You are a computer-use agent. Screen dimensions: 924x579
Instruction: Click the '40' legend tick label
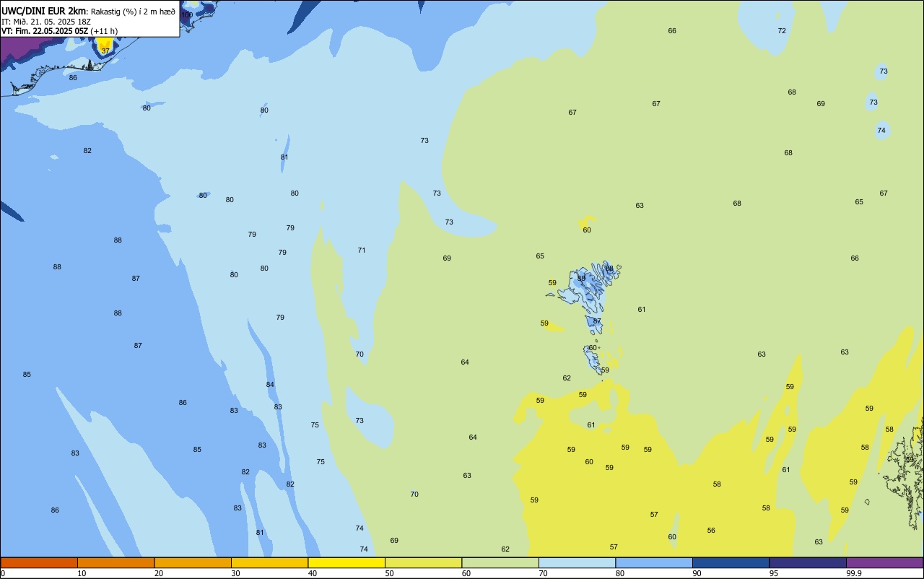pyautogui.click(x=313, y=573)
